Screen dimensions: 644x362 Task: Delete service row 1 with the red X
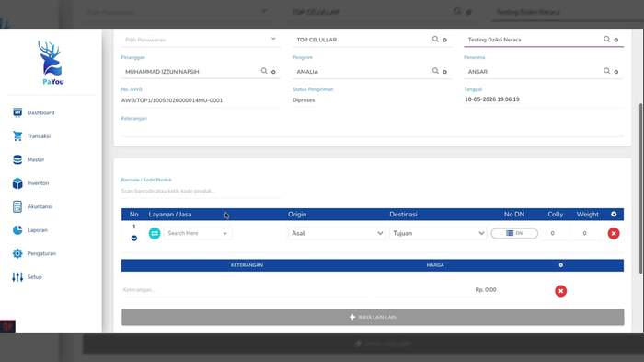coord(614,233)
